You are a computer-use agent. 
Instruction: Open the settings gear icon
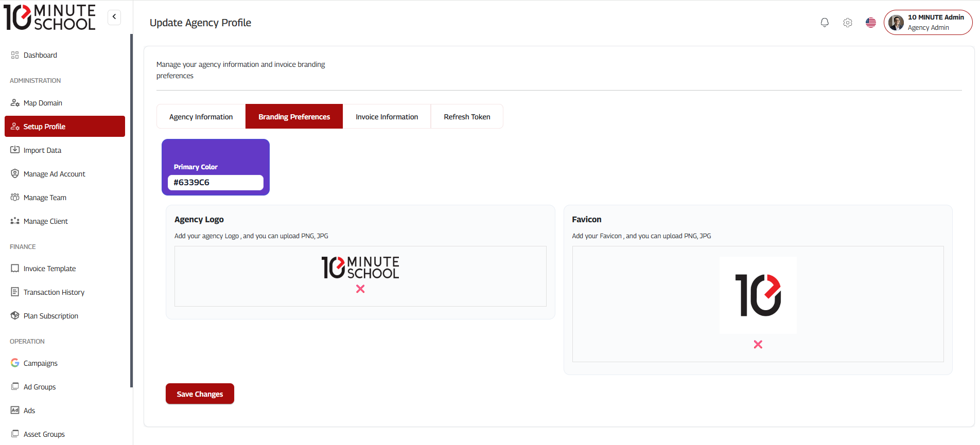(x=848, y=23)
